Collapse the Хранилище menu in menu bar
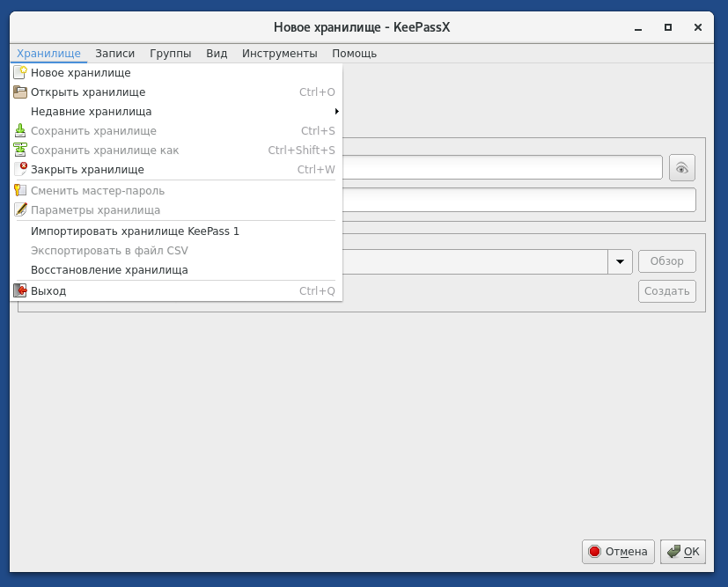Image resolution: width=728 pixels, height=587 pixels. click(48, 54)
